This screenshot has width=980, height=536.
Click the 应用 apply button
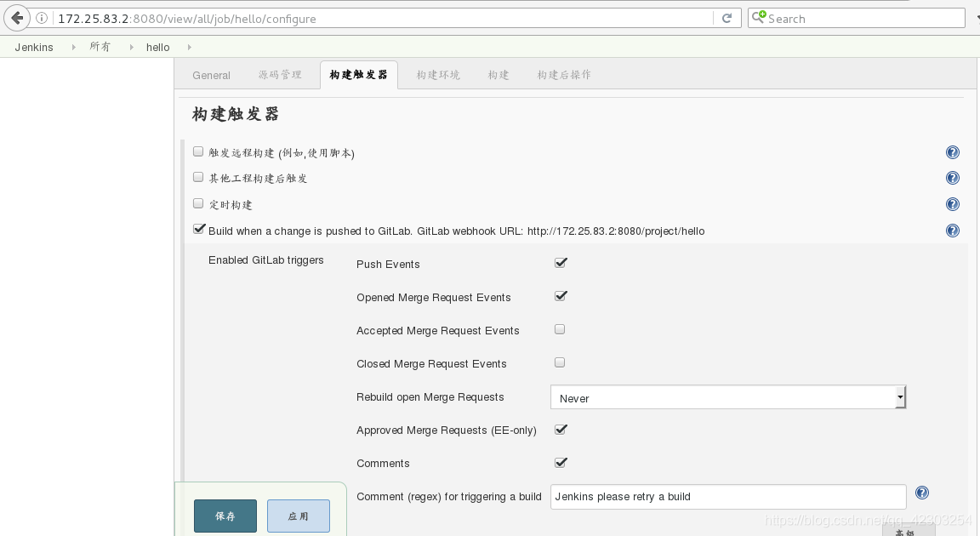[x=298, y=516]
